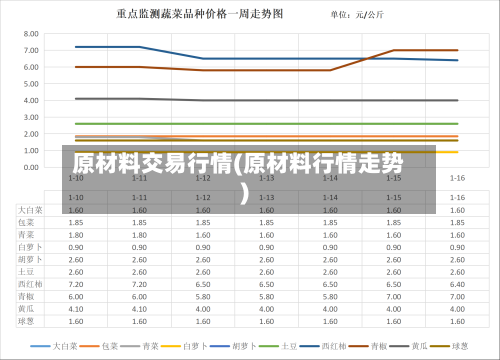Click the 8.00 y-axis label
Viewport: 500px width, 360px height.
pyautogui.click(x=31, y=34)
